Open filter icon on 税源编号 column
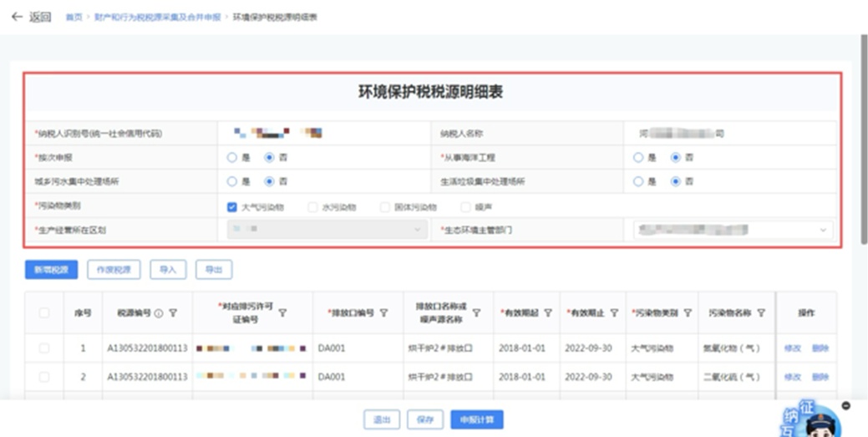Screen dimensions: 868x437 click(173, 313)
